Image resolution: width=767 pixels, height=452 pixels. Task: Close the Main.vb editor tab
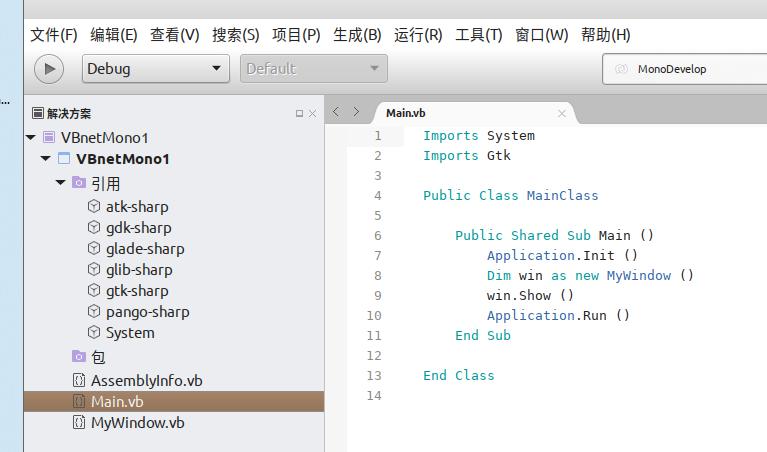562,114
